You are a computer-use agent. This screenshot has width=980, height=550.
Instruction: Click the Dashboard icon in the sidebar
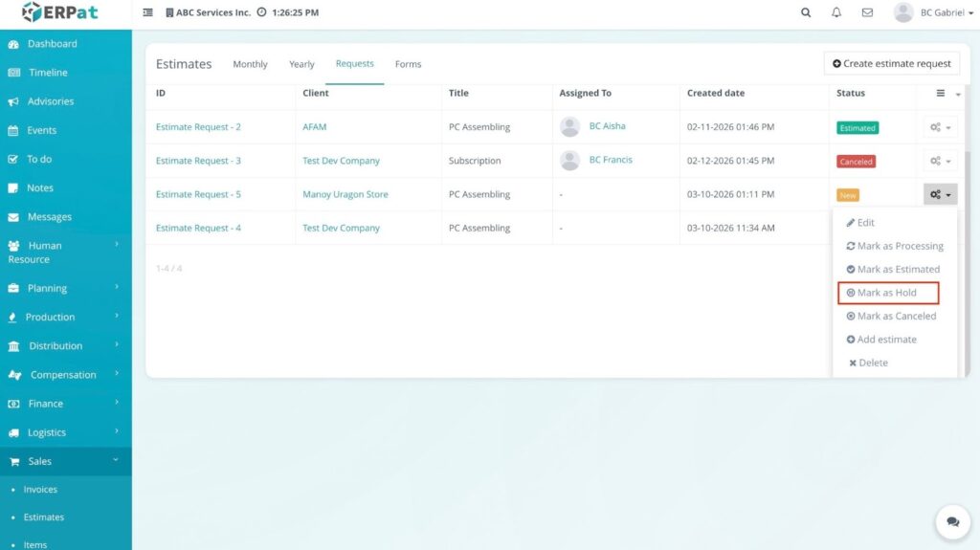point(13,44)
